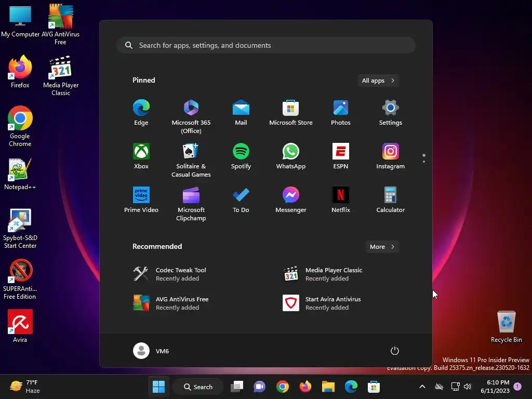Select the Recycle Bin icon
The image size is (532, 399).
[x=506, y=327]
